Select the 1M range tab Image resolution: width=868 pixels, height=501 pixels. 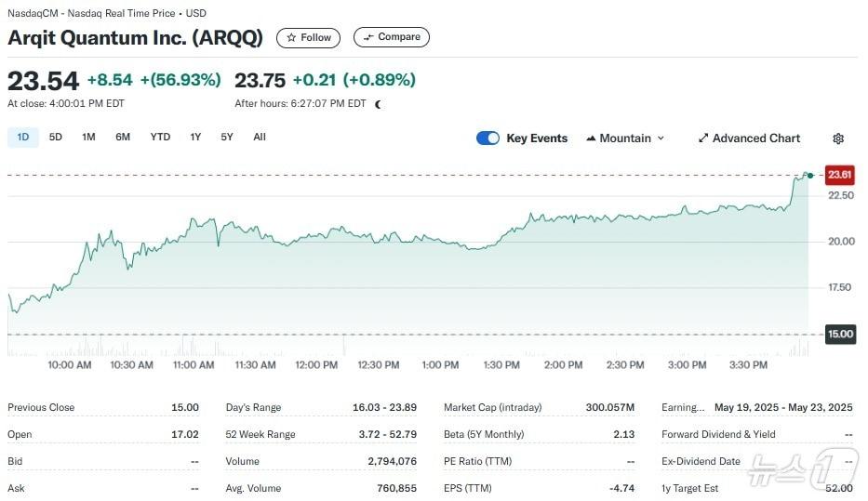tap(88, 138)
